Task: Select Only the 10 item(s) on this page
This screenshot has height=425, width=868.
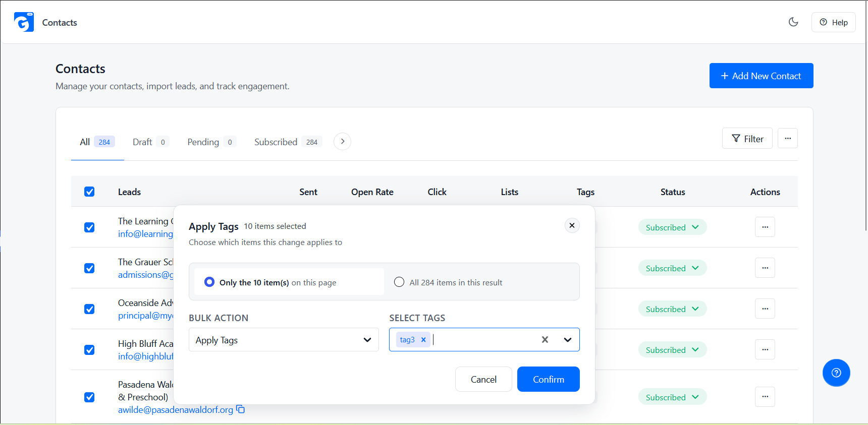Action: 289,282
